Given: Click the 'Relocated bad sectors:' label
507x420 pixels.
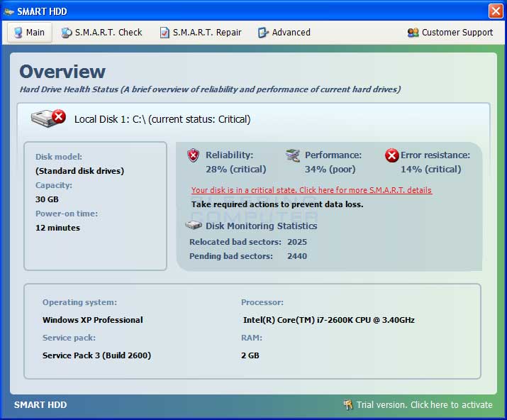Looking at the screenshot, I should [235, 242].
